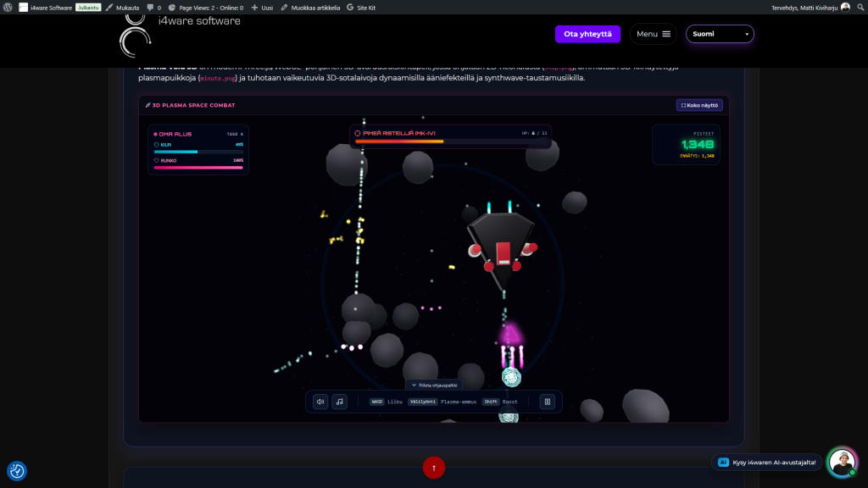Viewport: 868px width, 488px height.
Task: Click the OMA ALUS panel heading
Action: pos(175,134)
